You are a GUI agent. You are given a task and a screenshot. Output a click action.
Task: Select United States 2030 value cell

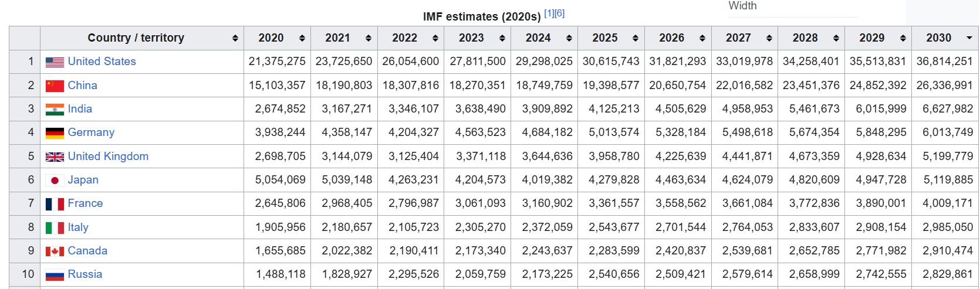[x=945, y=62]
